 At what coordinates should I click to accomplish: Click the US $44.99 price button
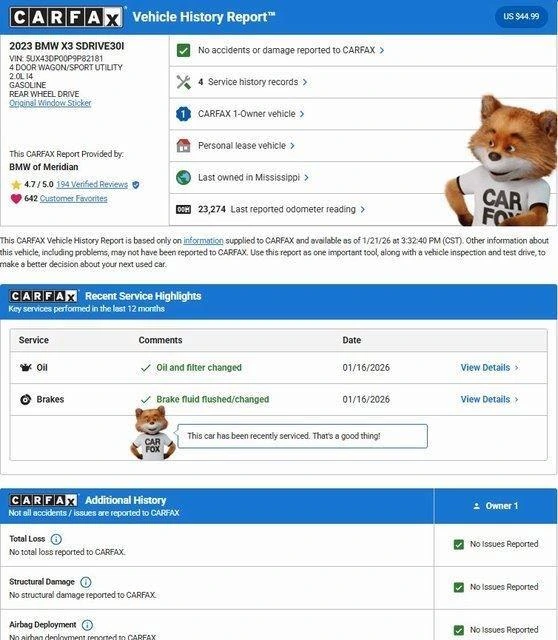click(521, 17)
